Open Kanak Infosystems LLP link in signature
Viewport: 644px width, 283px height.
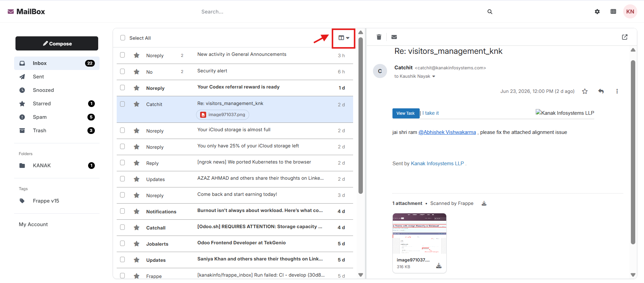pos(437,164)
